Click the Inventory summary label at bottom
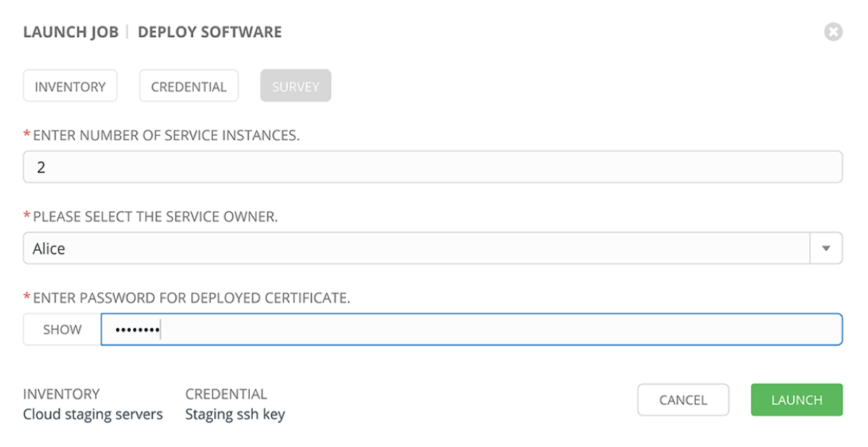Screen dimensions: 868x447 pos(62,394)
